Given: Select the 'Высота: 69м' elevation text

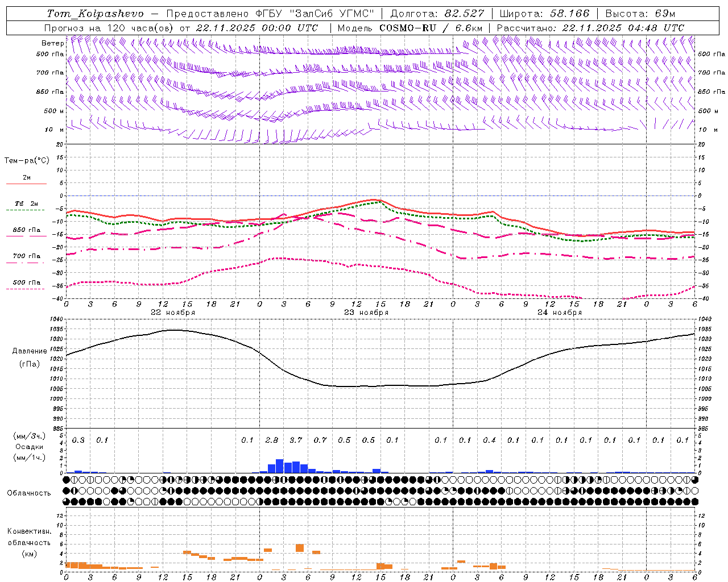Looking at the screenshot, I should click(x=640, y=14).
